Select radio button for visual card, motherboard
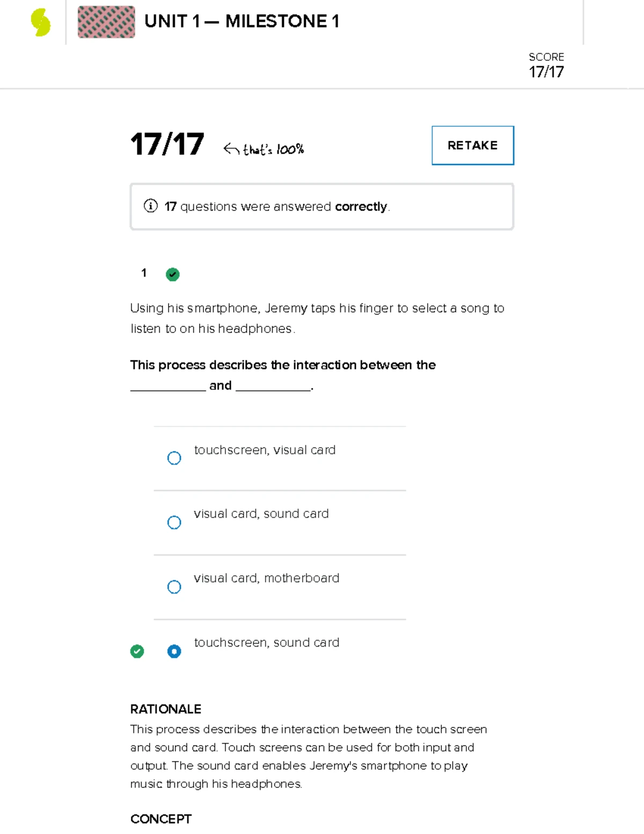The height and width of the screenshot is (834, 644). 174,587
